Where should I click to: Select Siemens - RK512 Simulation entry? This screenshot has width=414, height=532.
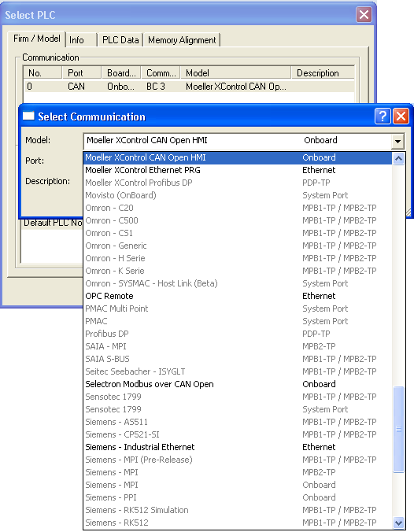click(x=238, y=510)
